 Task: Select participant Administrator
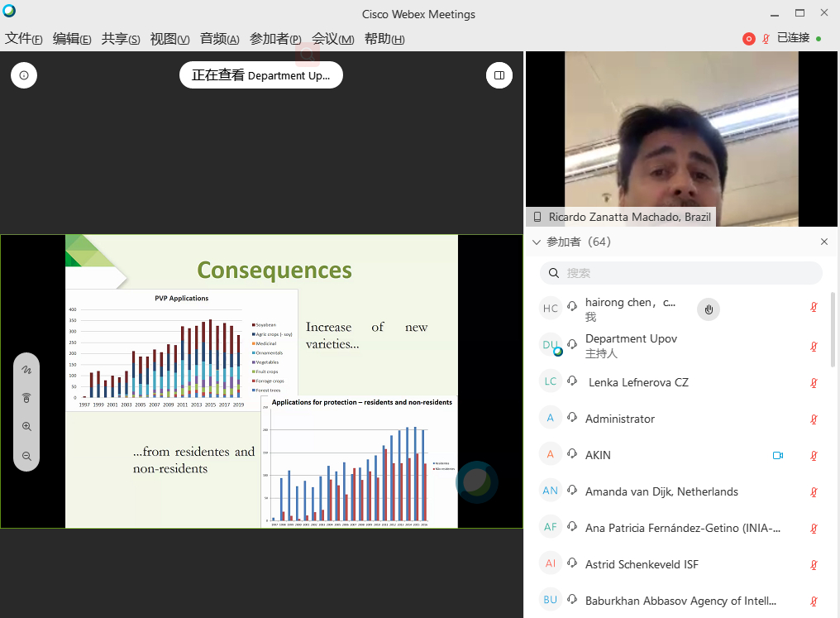680,419
